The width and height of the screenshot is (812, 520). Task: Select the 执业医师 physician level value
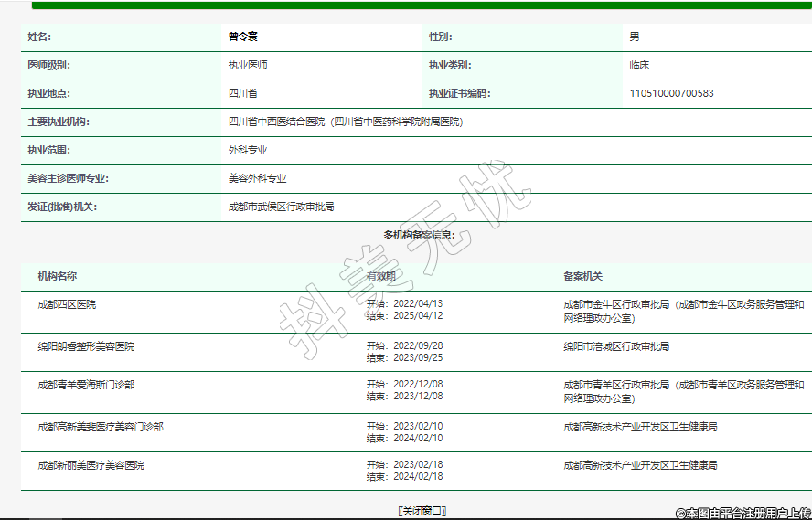247,66
